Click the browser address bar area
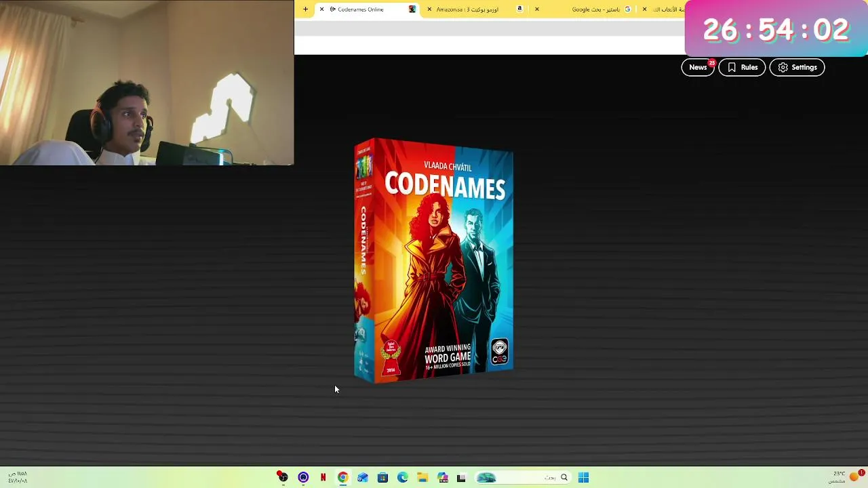This screenshot has height=488, width=868. click(x=489, y=28)
